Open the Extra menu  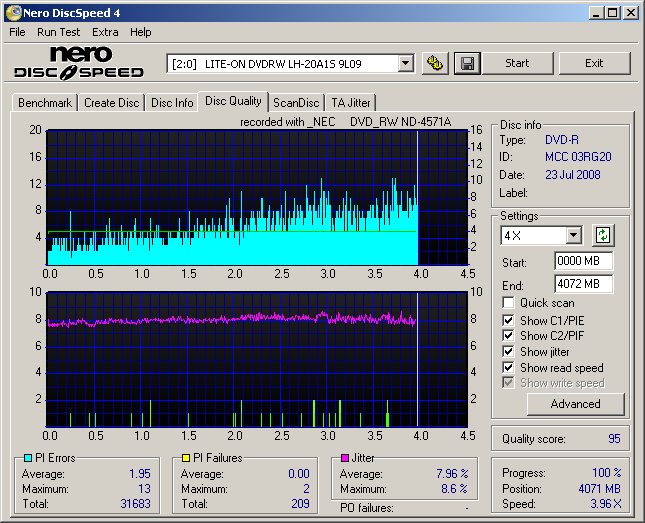(105, 32)
